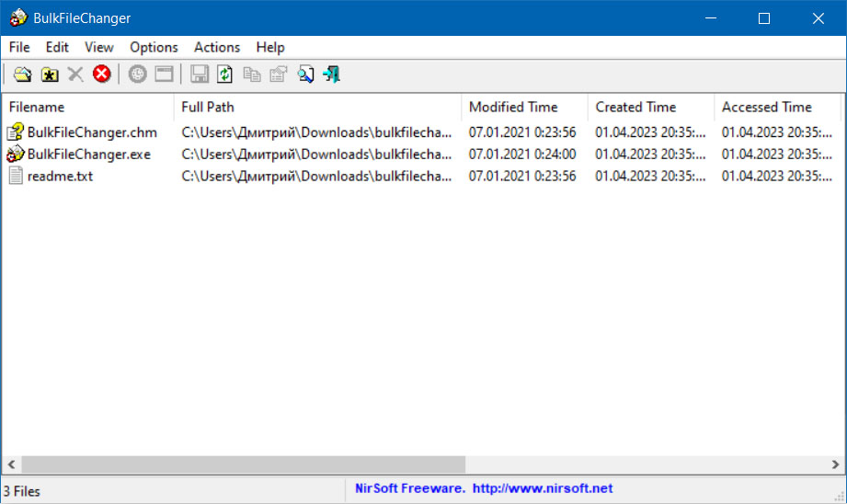Click the clock Change Time/Attributes icon
Screen dimensions: 847x504
coord(137,74)
